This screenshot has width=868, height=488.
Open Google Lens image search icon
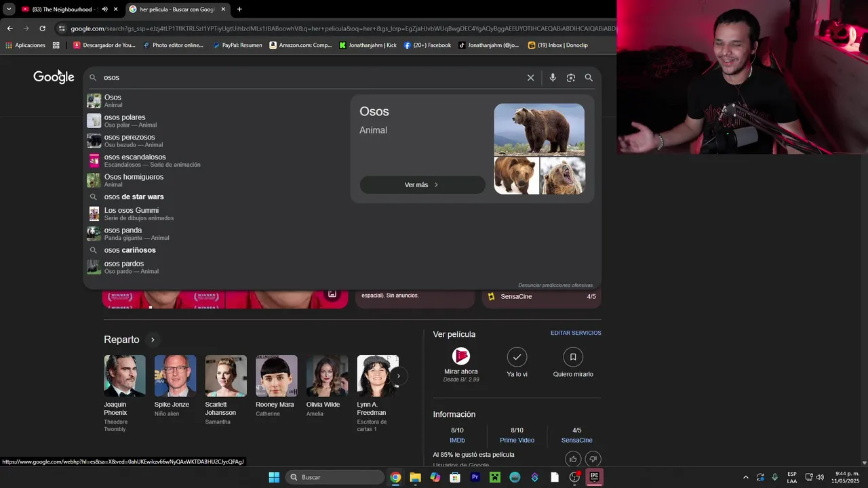tap(571, 78)
